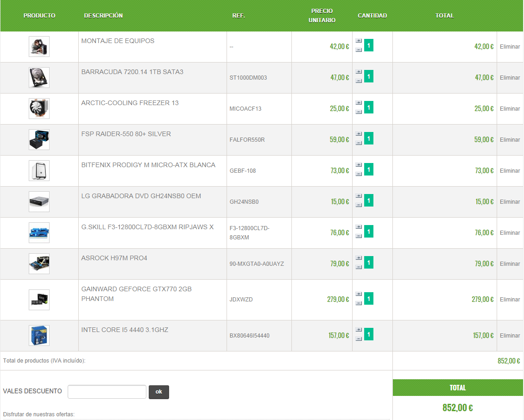Image resolution: width=524 pixels, height=420 pixels.
Task: Remove INTEL CORE I5 4440 via Eliminar
Action: click(x=510, y=336)
